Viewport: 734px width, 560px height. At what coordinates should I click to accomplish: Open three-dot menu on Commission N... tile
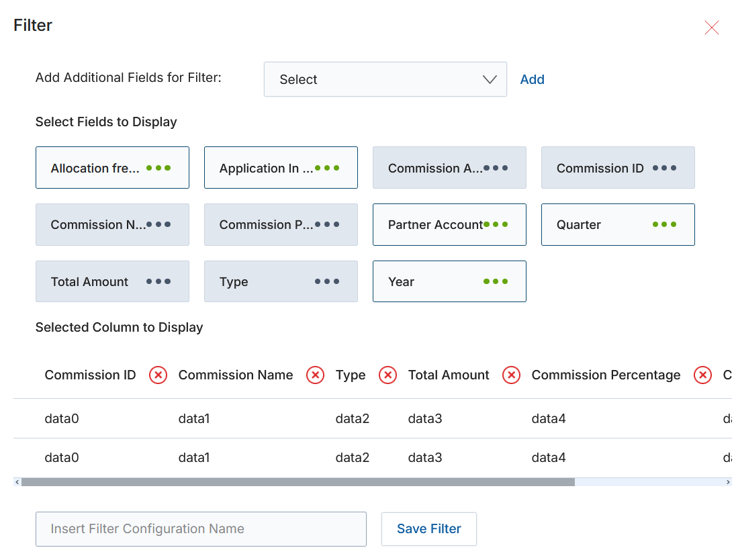[x=158, y=224]
